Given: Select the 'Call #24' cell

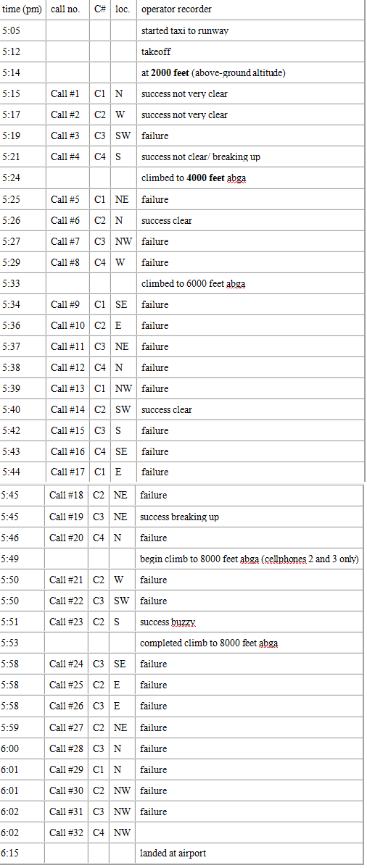Looking at the screenshot, I should click(x=66, y=664).
